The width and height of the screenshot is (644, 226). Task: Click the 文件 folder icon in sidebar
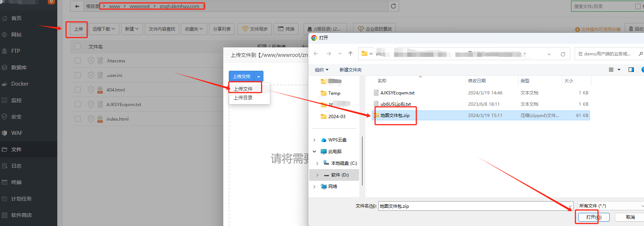pos(4,149)
